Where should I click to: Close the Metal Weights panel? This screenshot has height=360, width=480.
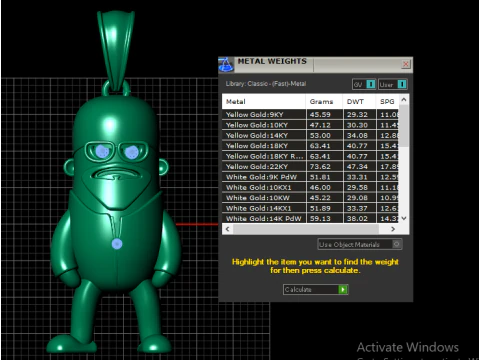(x=406, y=64)
